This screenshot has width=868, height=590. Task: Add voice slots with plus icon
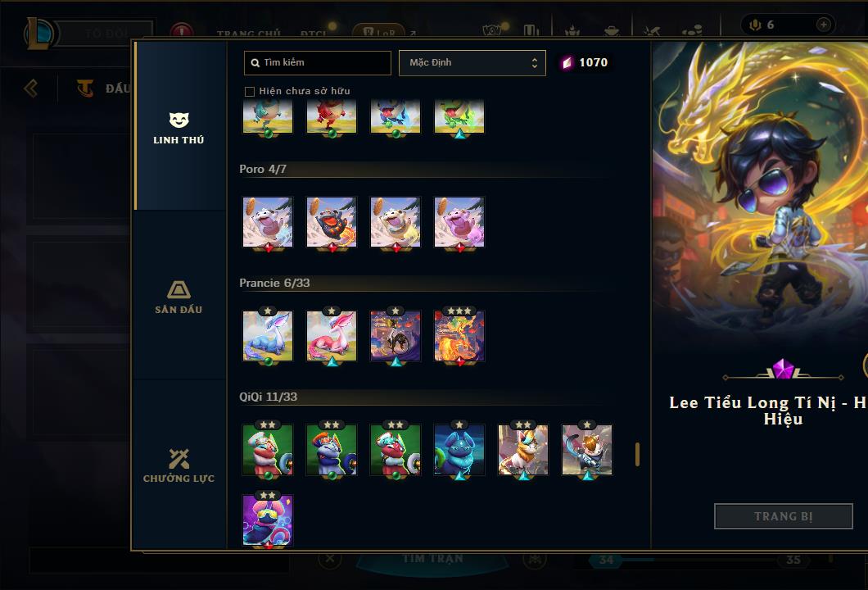pos(824,25)
